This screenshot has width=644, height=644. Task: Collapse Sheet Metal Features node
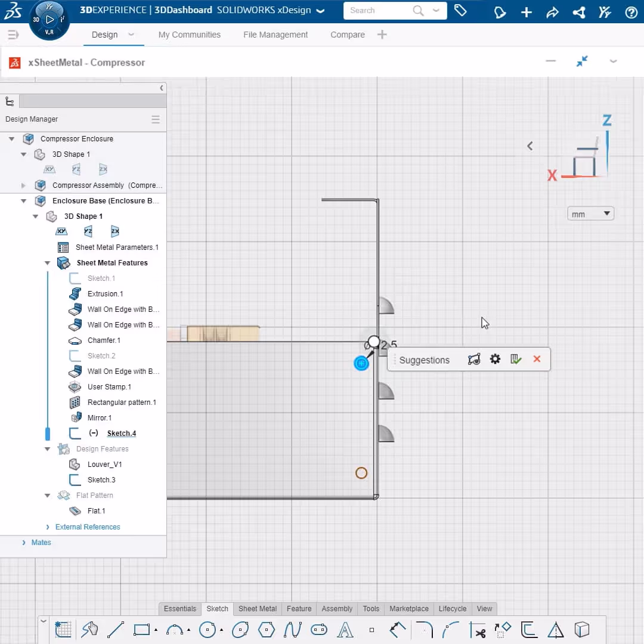[x=47, y=263]
